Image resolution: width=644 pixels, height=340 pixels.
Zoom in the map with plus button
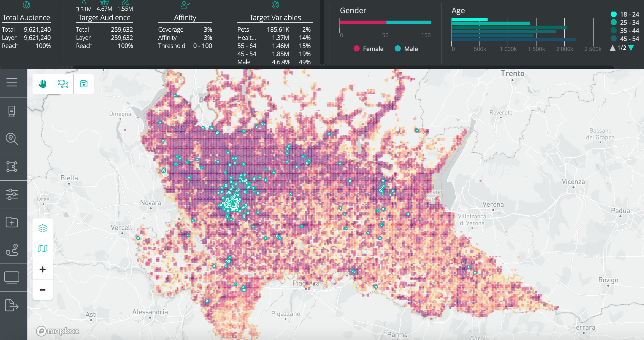pyautogui.click(x=43, y=269)
